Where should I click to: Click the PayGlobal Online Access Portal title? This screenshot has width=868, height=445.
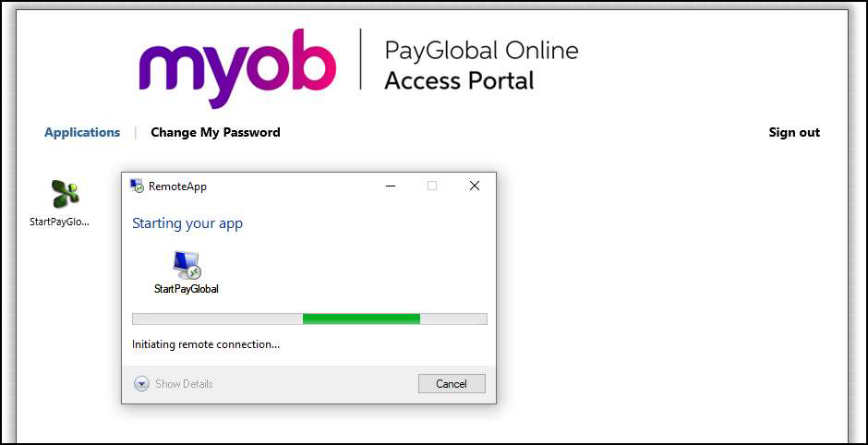[x=482, y=66]
